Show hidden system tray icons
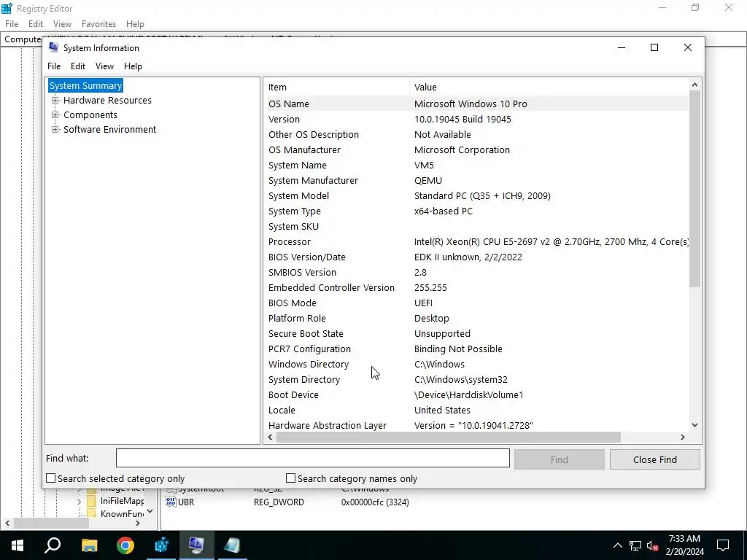 click(617, 545)
